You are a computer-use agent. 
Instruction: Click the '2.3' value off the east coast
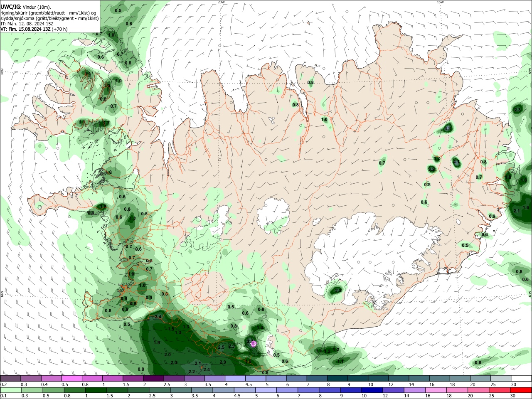[x=517, y=110]
